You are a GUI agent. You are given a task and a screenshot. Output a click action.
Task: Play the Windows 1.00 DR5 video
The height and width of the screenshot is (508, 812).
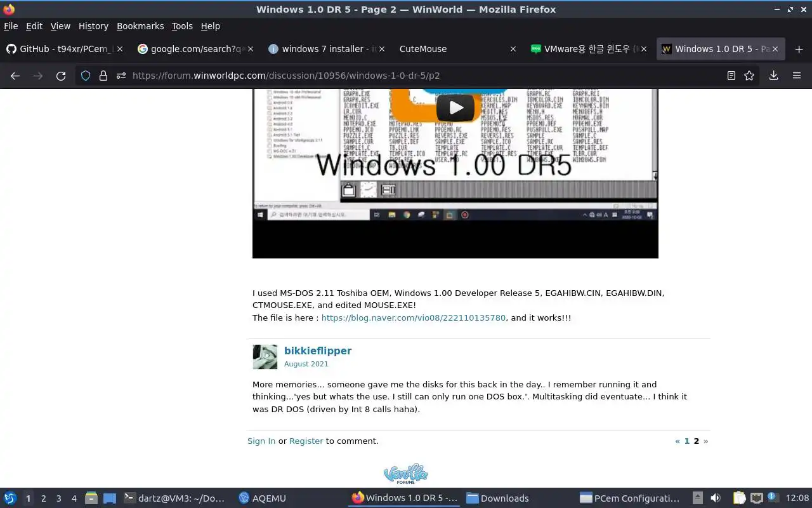click(x=455, y=108)
